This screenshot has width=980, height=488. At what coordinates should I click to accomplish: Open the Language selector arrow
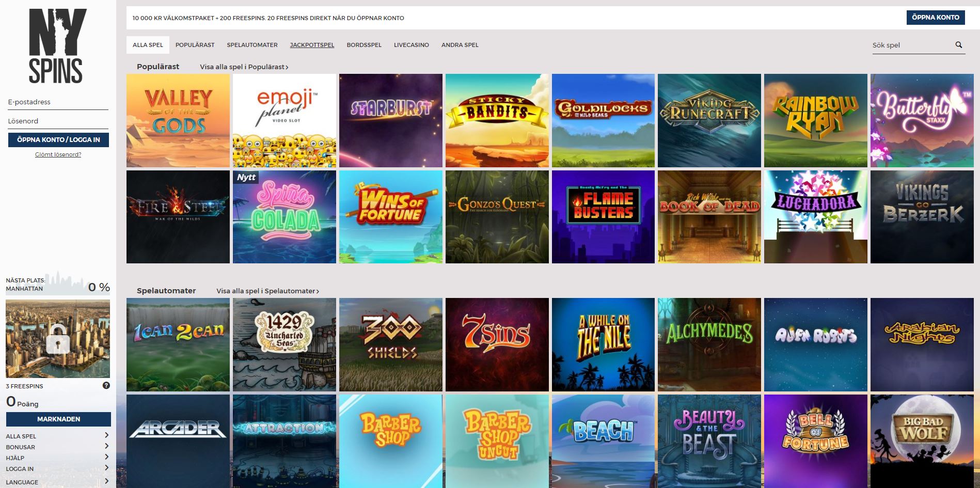click(106, 481)
